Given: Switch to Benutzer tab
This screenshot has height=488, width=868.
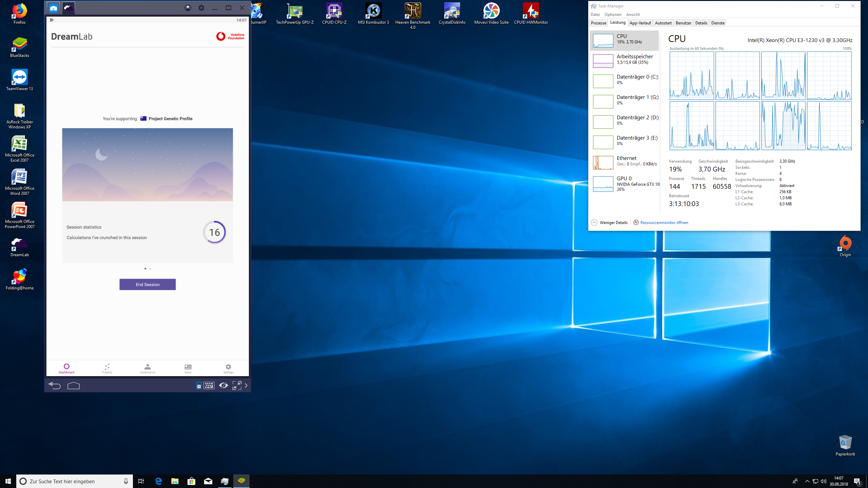Looking at the screenshot, I should (x=684, y=23).
